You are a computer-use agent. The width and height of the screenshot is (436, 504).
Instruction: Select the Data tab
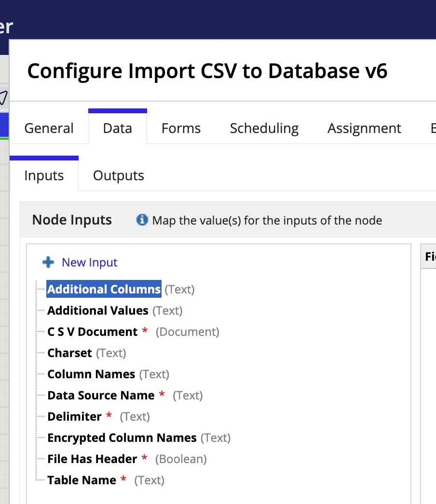[118, 128]
